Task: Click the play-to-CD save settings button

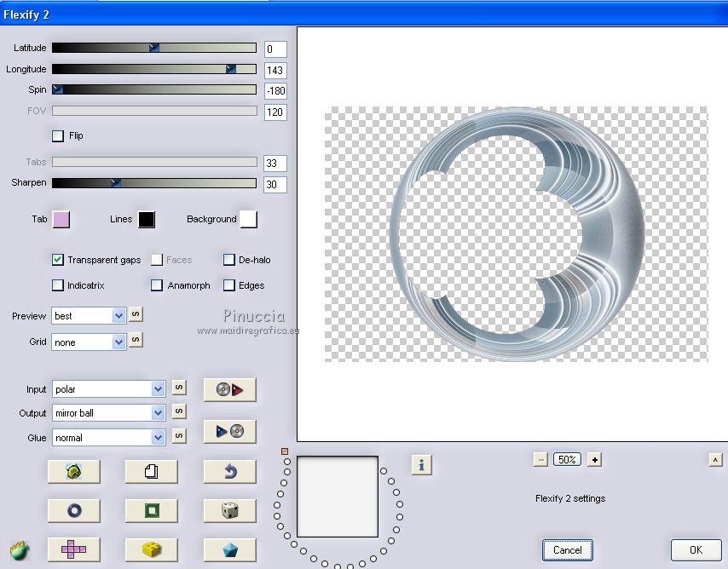Action: pos(230,431)
